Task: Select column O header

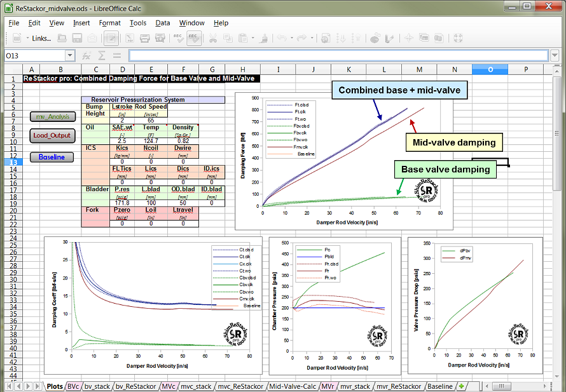Action: click(490, 70)
